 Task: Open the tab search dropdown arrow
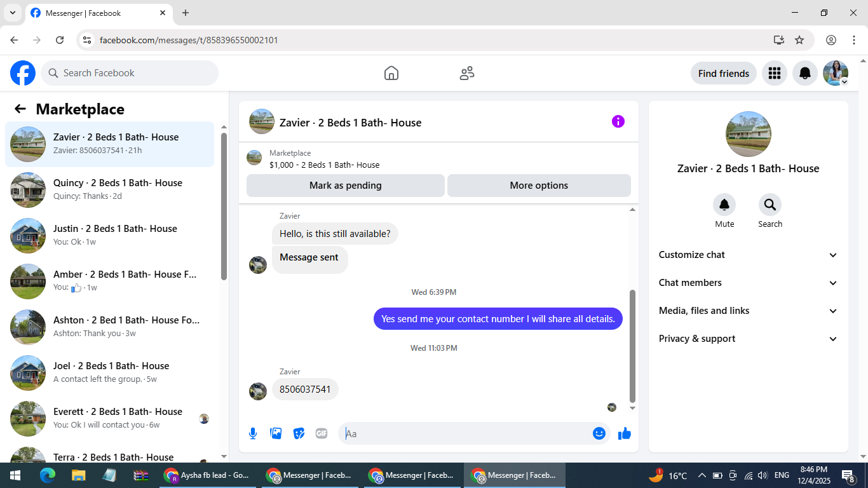pyautogui.click(x=12, y=13)
